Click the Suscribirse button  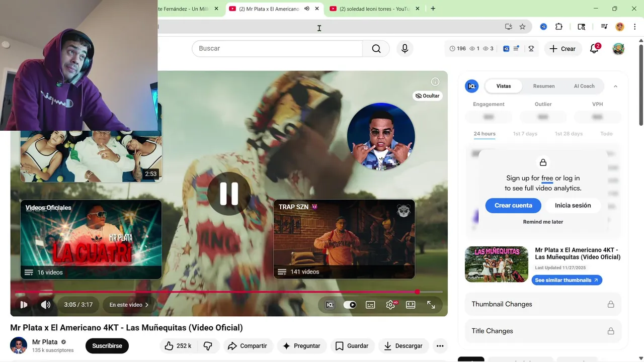(x=107, y=346)
